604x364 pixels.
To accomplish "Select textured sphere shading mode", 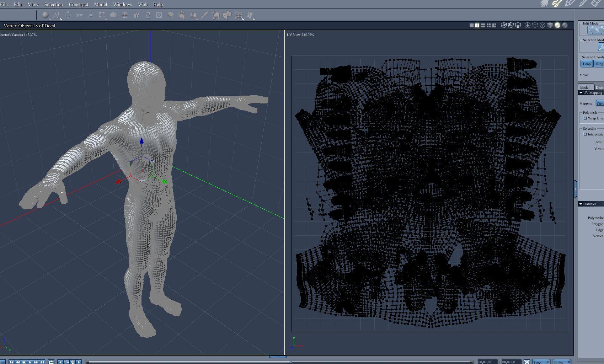I will tap(565, 25).
